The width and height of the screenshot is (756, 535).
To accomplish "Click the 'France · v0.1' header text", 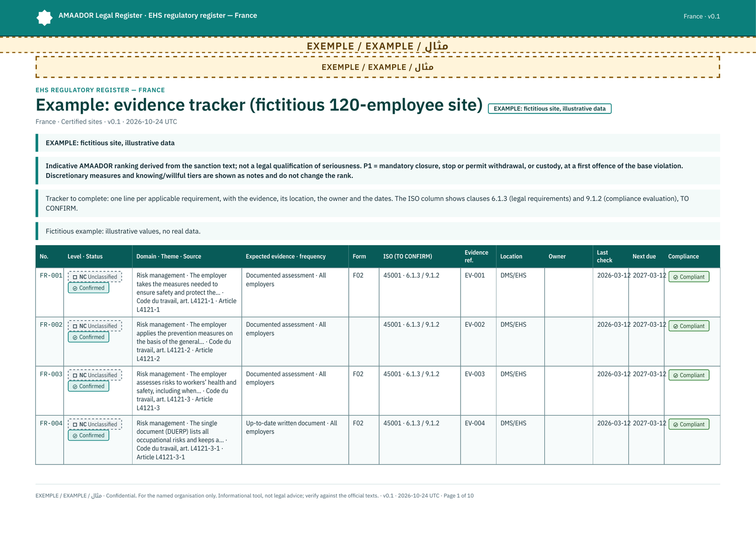I will tap(702, 16).
